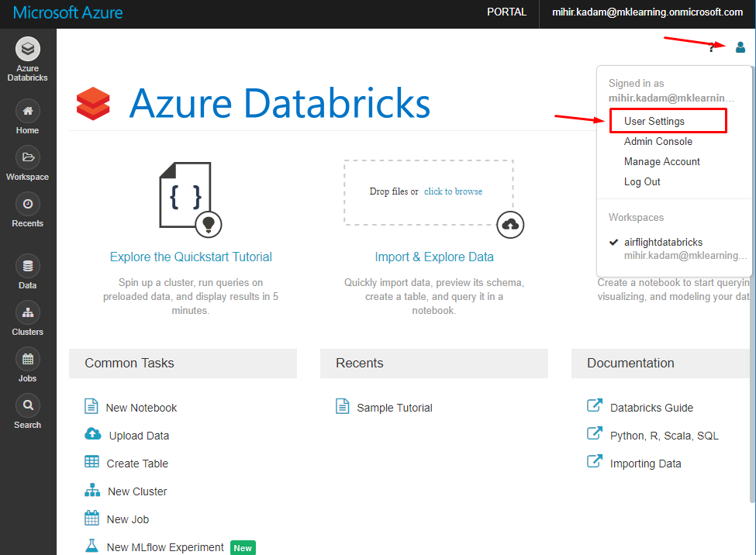The image size is (756, 555).
Task: Open the New Job task link
Action: [128, 520]
